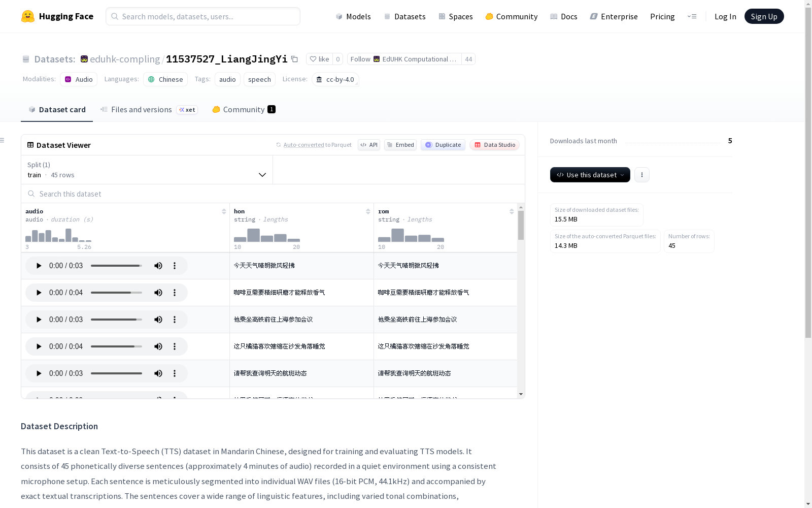
Task: Click the main search models field
Action: coord(203,16)
